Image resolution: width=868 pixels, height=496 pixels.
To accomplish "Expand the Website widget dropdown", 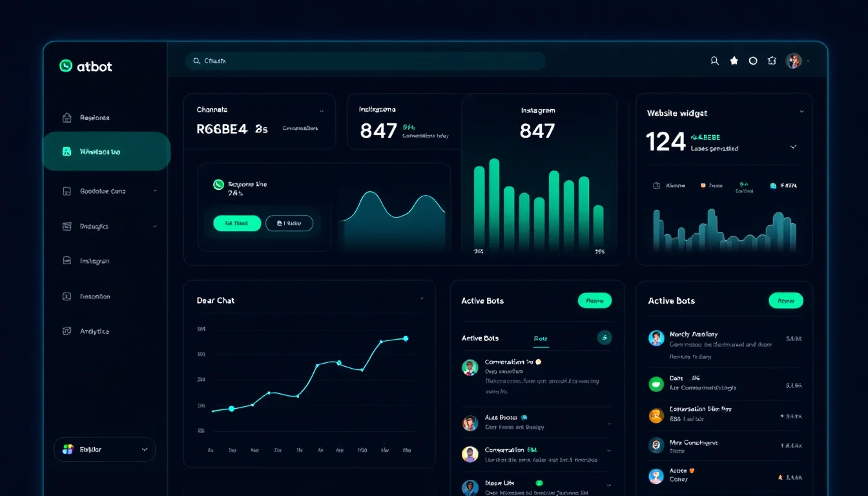I will (x=803, y=112).
